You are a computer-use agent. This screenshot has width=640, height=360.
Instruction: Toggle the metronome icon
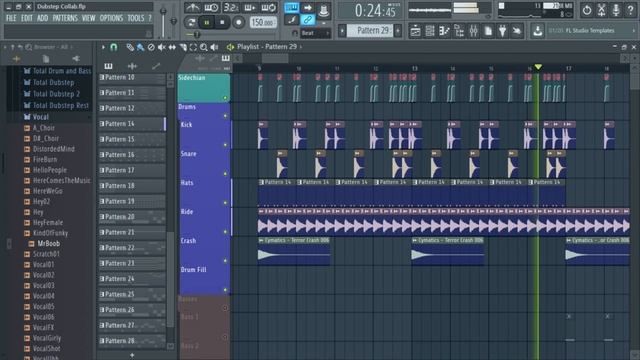(x=192, y=7)
